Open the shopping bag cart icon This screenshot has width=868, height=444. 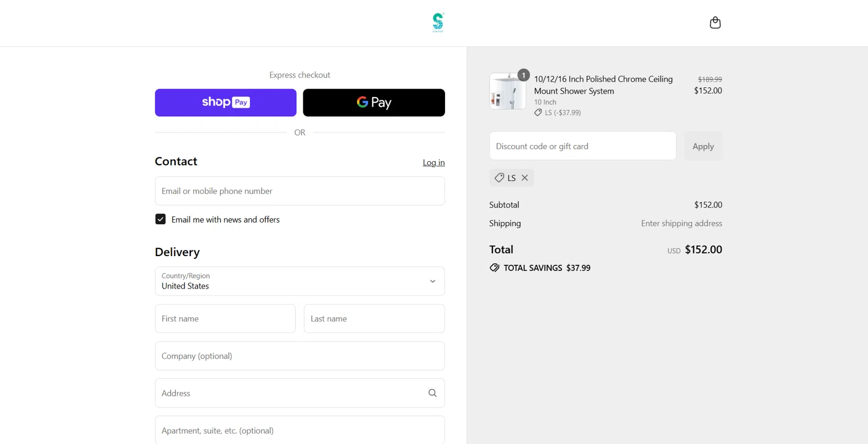coord(715,23)
